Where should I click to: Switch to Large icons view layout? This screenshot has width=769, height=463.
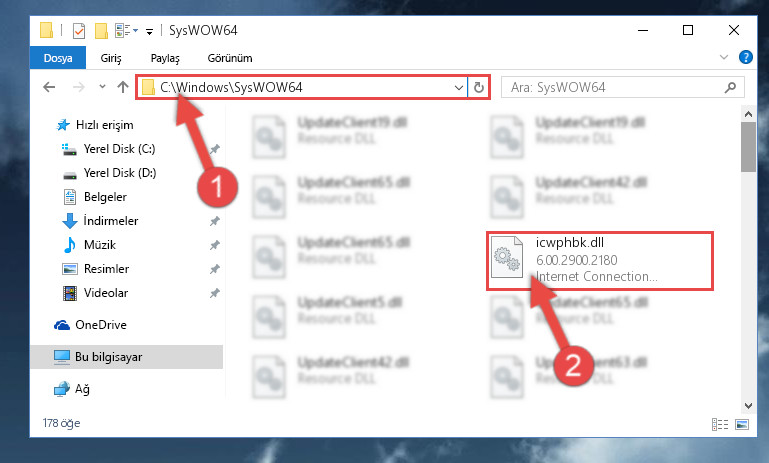pyautogui.click(x=742, y=424)
